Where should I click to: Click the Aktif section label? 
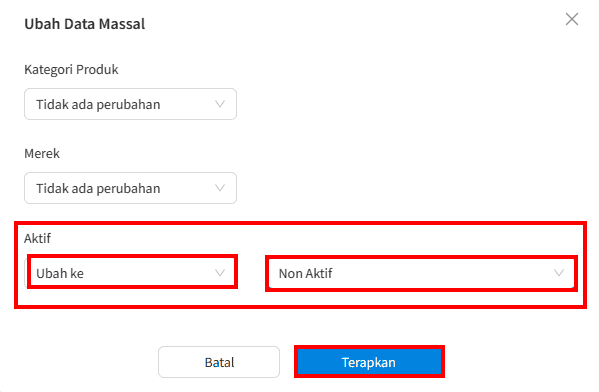click(37, 238)
